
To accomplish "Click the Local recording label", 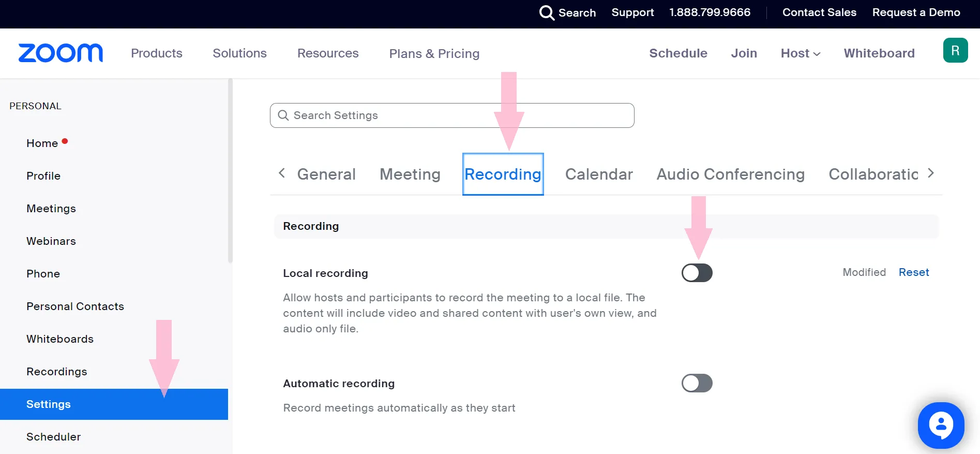I will coord(325,273).
